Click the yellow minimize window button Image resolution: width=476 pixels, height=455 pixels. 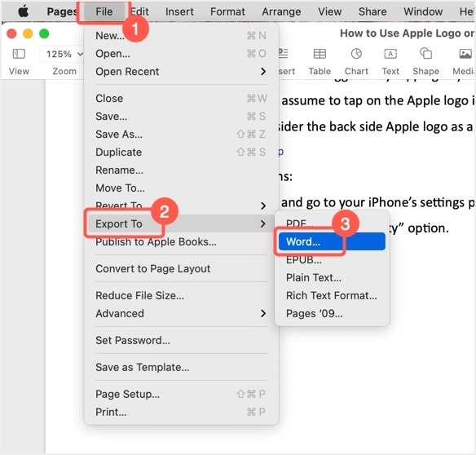[x=28, y=33]
